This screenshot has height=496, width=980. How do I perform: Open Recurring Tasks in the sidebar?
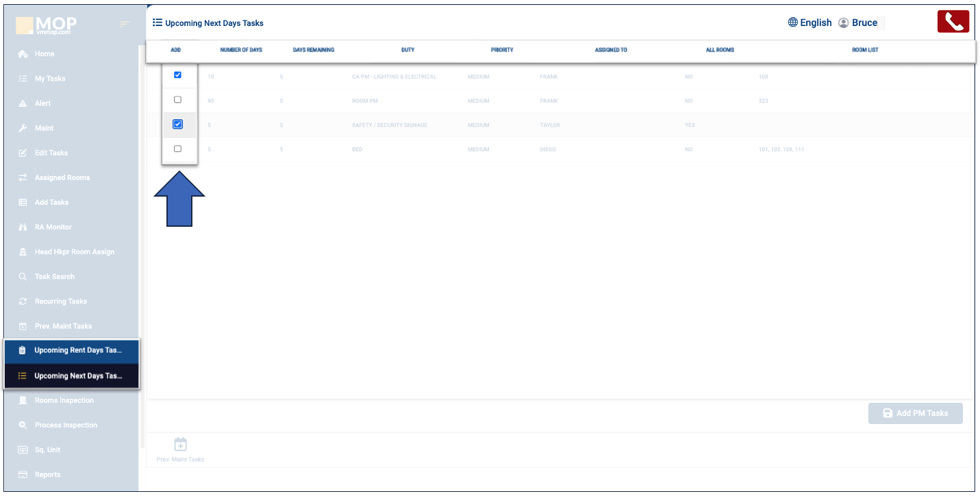60,301
